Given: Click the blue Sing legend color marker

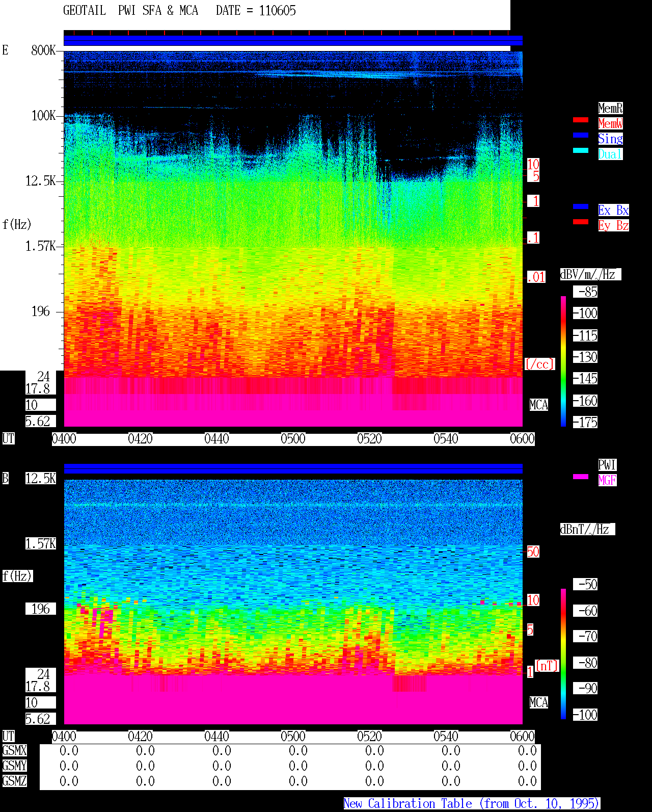Looking at the screenshot, I should (581, 135).
